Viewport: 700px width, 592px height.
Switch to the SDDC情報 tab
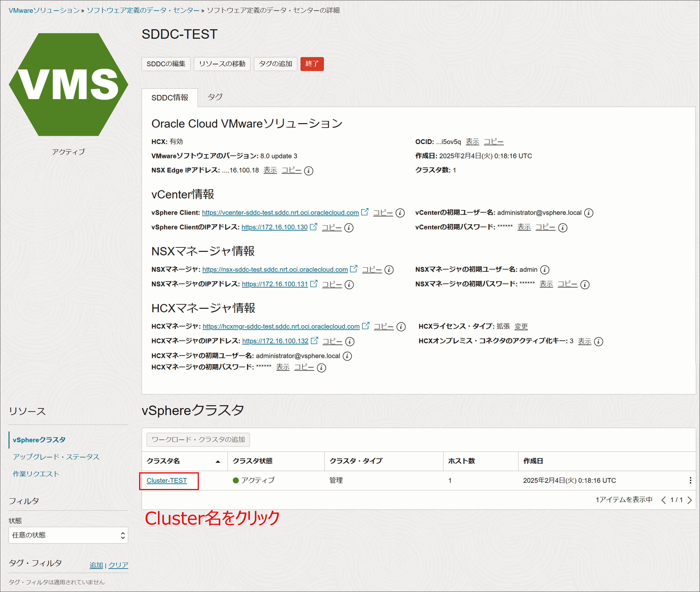[x=170, y=98]
